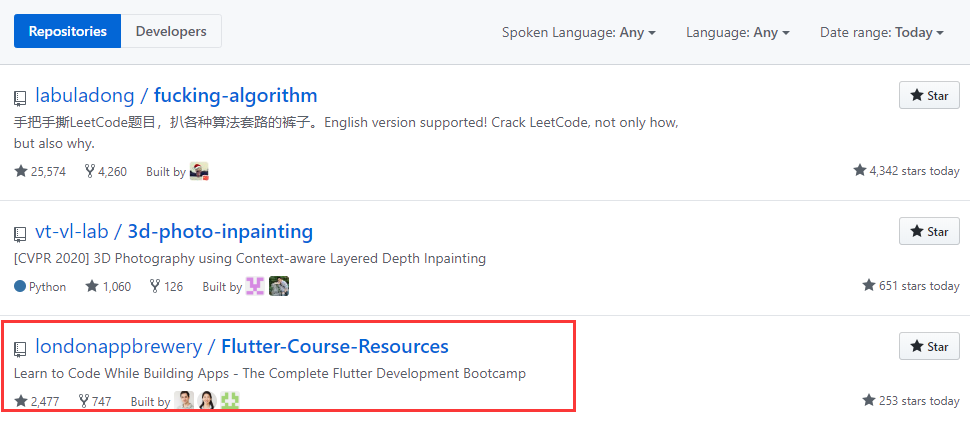Click the star icon beside 2,477

(20, 401)
